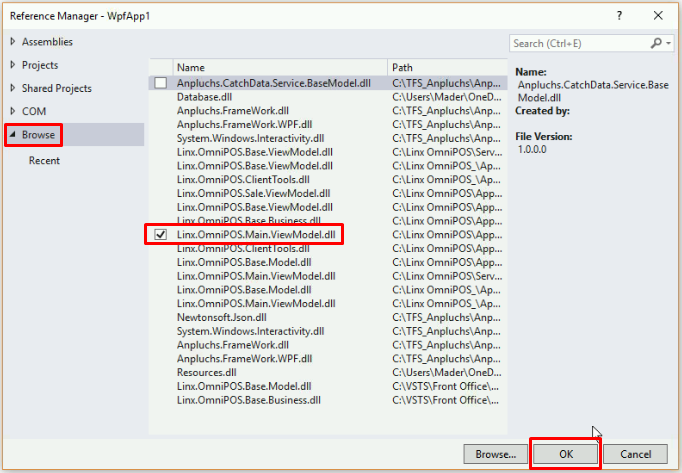Screen dimensions: 682x473
Task: Open the search options dropdown arrow
Action: (x=669, y=43)
